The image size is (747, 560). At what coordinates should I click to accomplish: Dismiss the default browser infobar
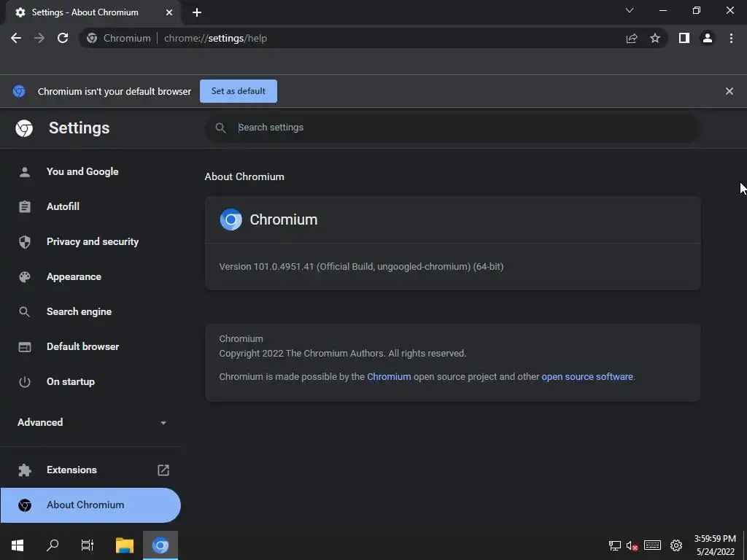point(729,91)
